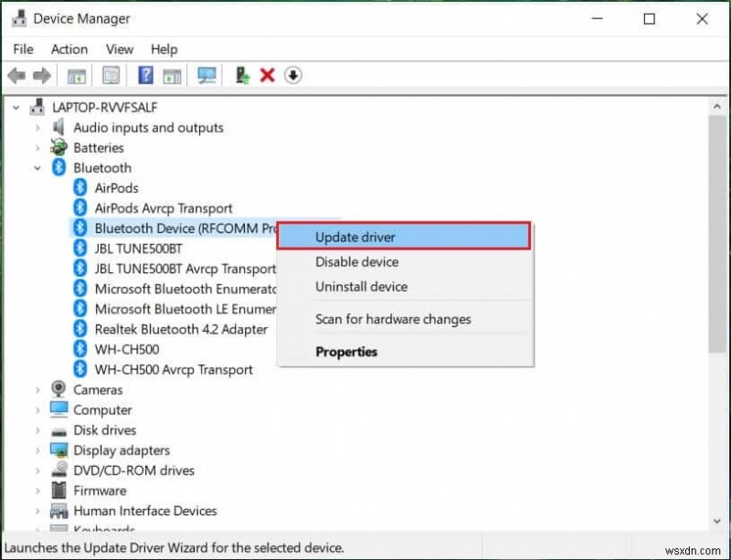The height and width of the screenshot is (560, 731).
Task: Select Bluetooth Device (RFCOMM) entry
Action: click(x=185, y=228)
